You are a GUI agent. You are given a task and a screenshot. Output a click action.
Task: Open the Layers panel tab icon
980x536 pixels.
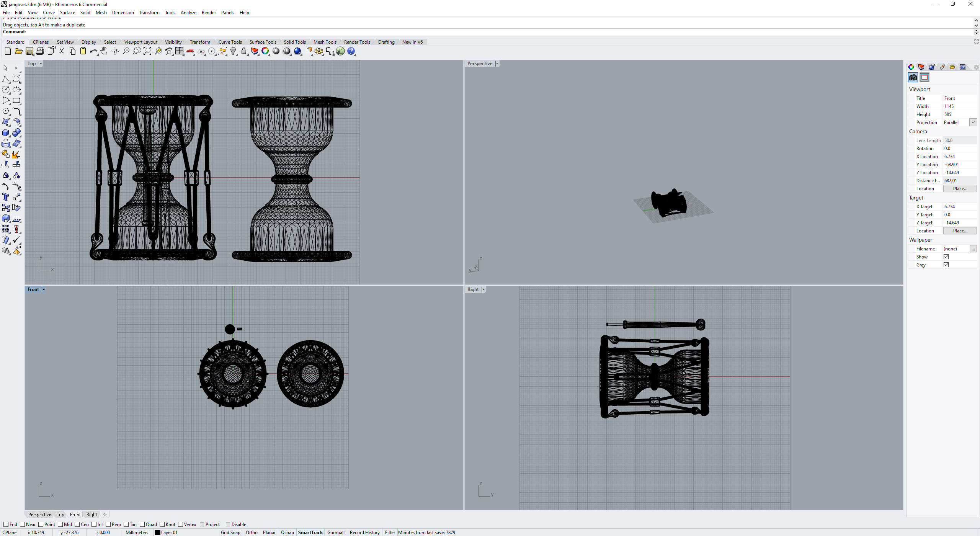click(921, 67)
